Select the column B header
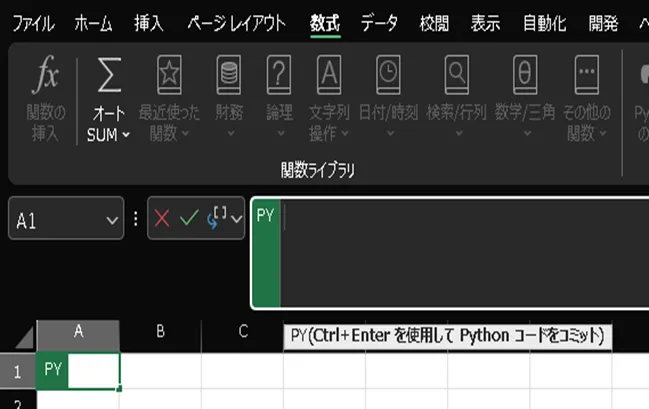 (160, 331)
